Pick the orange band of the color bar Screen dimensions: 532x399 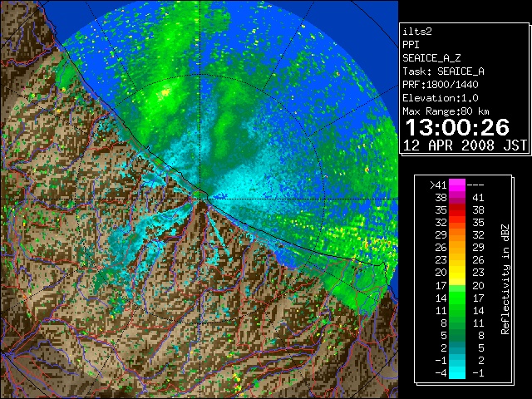(x=457, y=235)
